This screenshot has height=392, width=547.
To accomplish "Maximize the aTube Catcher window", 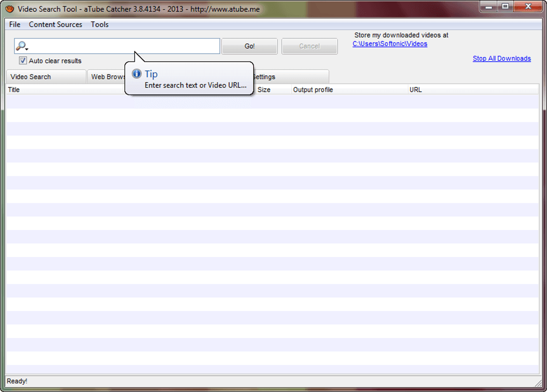I will [x=505, y=6].
